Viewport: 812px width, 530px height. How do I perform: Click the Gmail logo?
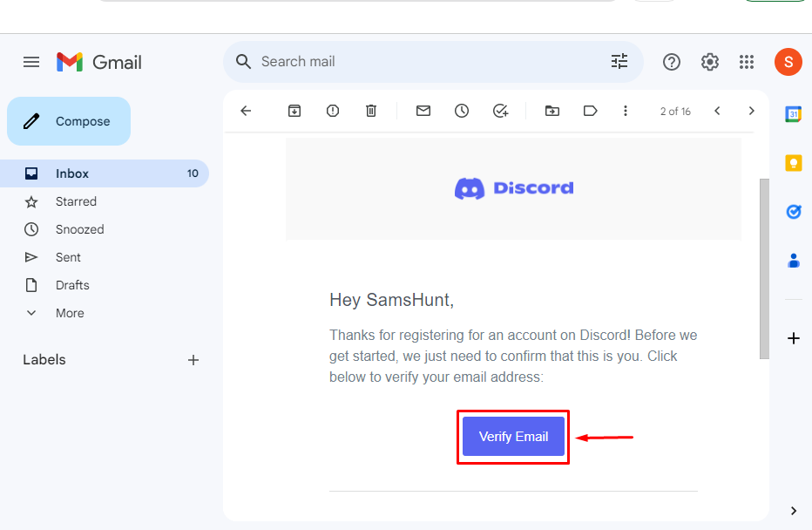(99, 62)
